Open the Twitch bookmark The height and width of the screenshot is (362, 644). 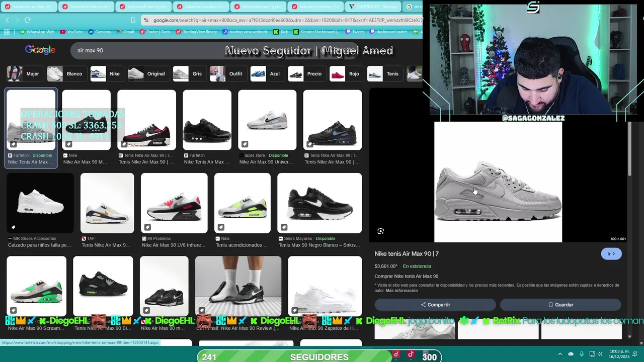coord(354,32)
